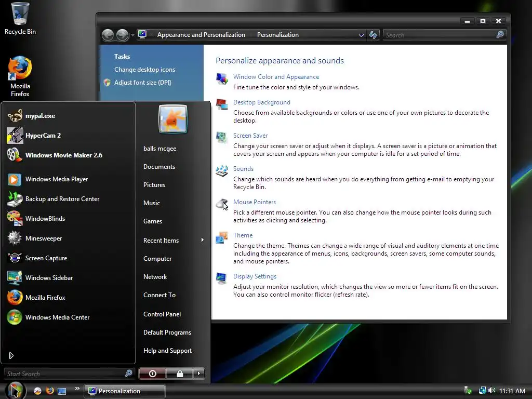Click Personalization taskbar button
The width and height of the screenshot is (532, 399).
pyautogui.click(x=125, y=391)
